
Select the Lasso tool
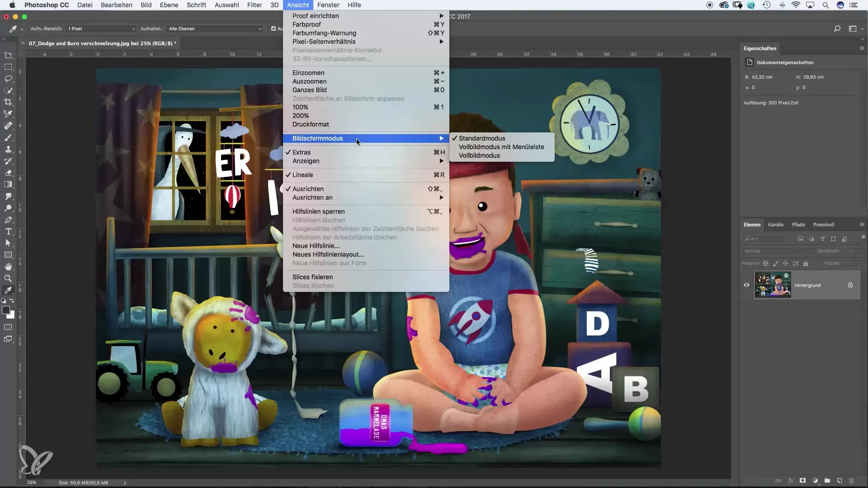click(x=8, y=79)
